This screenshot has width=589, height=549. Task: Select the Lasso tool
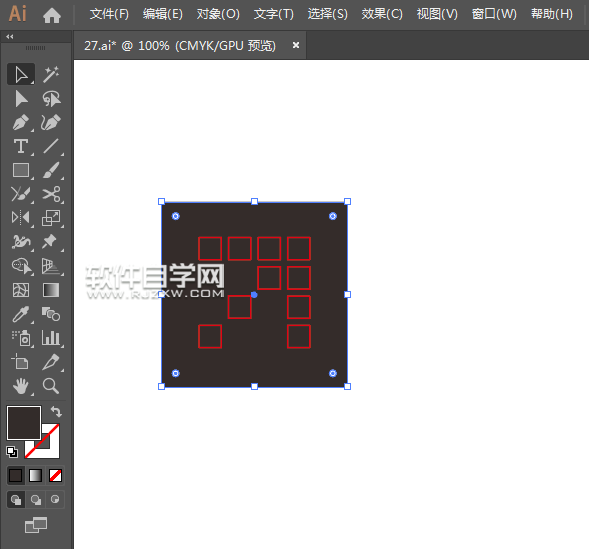(51, 99)
